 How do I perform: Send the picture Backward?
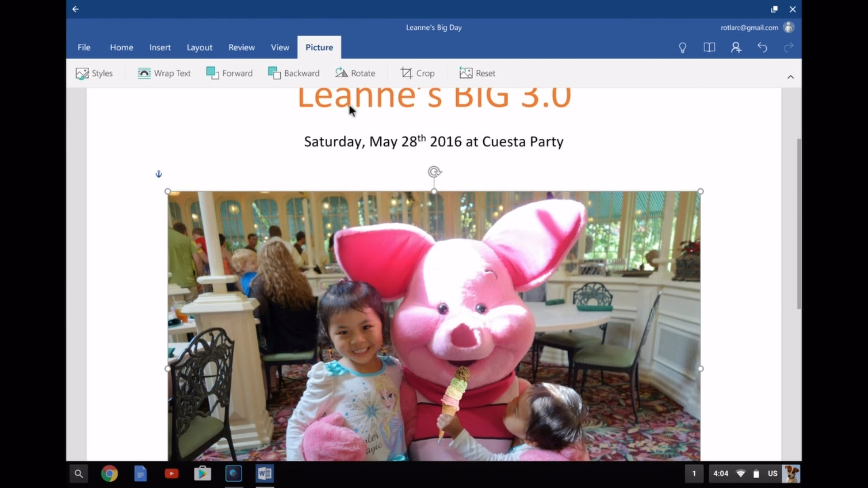pos(294,73)
